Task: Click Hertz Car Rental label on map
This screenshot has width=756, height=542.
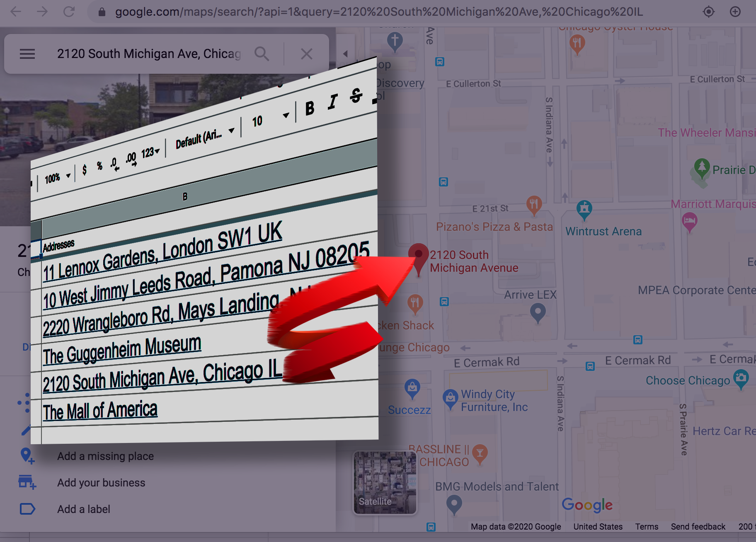Action: coord(724,431)
